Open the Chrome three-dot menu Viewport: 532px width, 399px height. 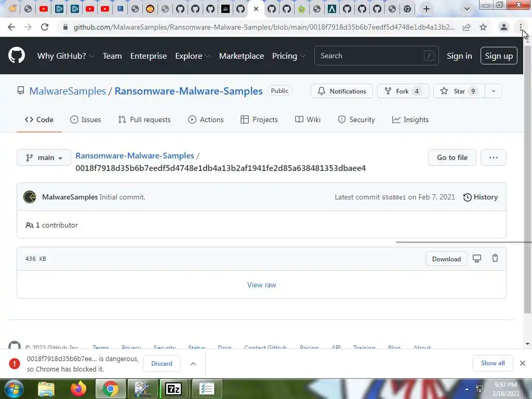tap(521, 27)
